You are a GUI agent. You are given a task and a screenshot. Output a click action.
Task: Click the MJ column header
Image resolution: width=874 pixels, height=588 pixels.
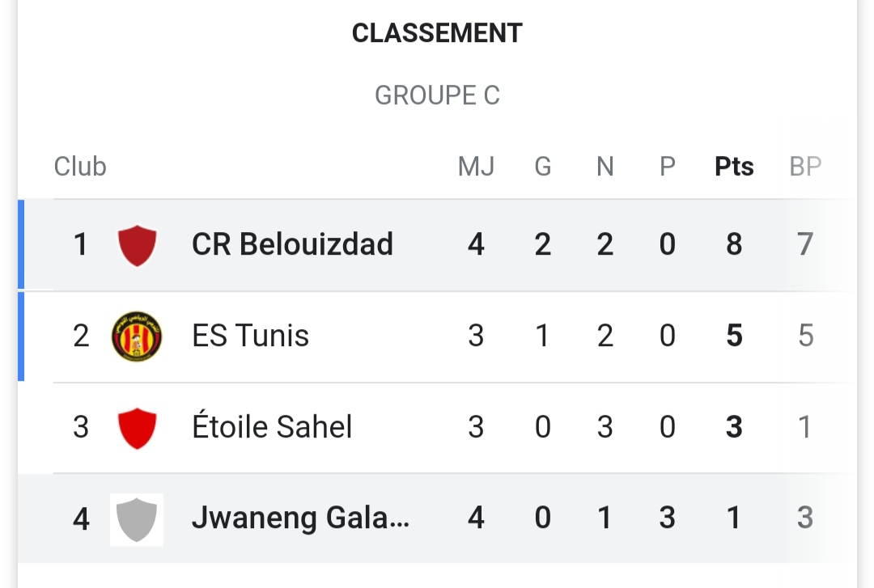click(476, 167)
